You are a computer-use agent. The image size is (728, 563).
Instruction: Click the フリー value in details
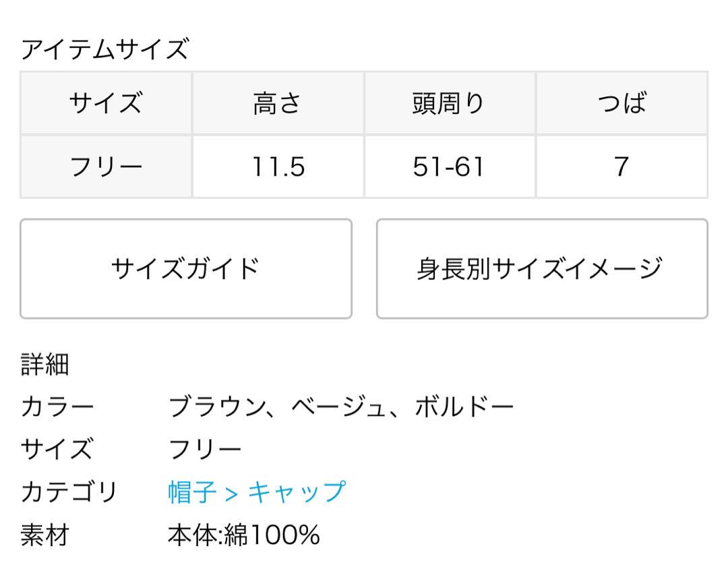205,449
